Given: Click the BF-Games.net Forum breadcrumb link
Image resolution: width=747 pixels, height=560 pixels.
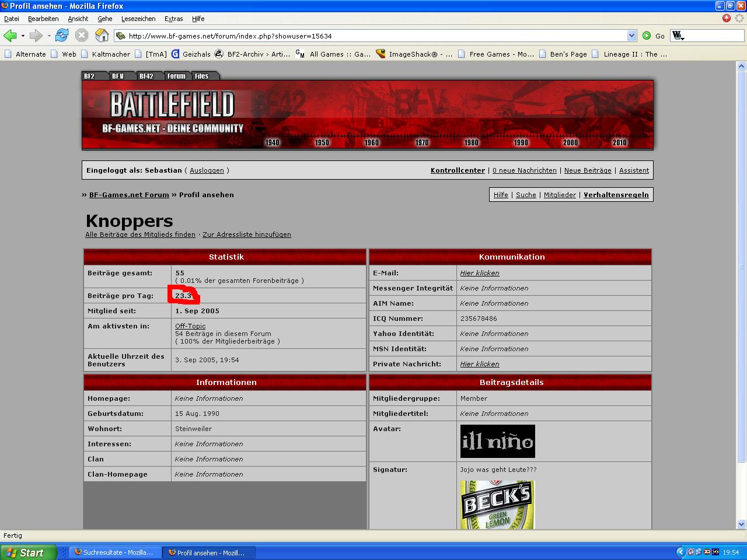Looking at the screenshot, I should click(x=129, y=195).
